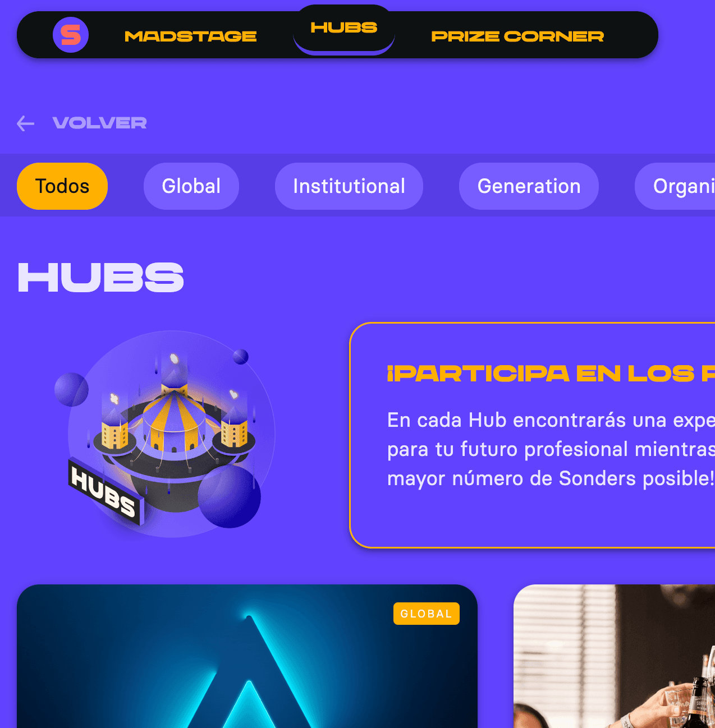
Task: Click the S logo icon in navbar
Action: click(x=71, y=35)
